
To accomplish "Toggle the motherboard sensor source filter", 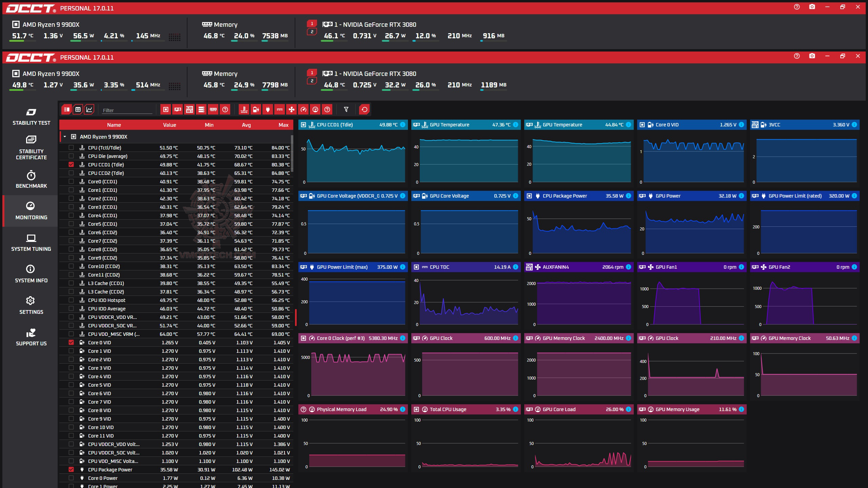I will coord(190,109).
